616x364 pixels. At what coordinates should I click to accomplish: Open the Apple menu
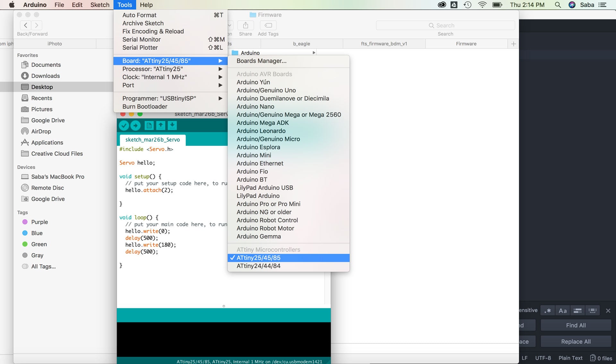pyautogui.click(x=12, y=5)
